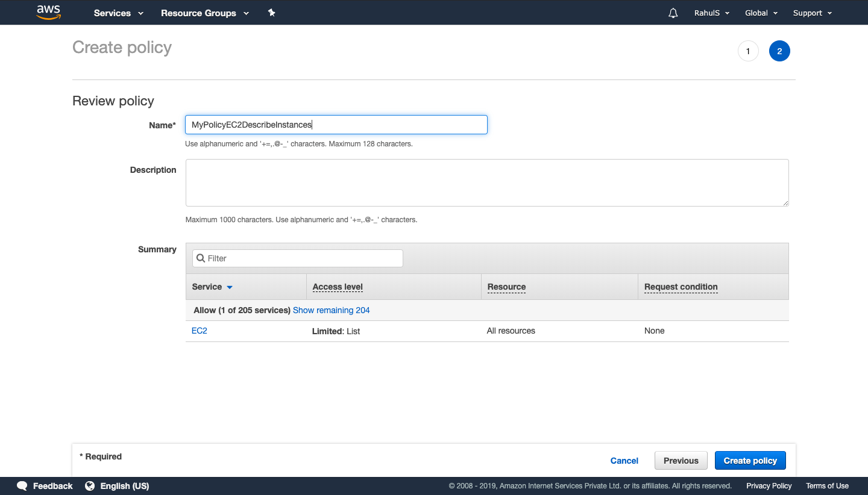Click the AWS logo to go home
868x495 pixels.
coord(48,12)
